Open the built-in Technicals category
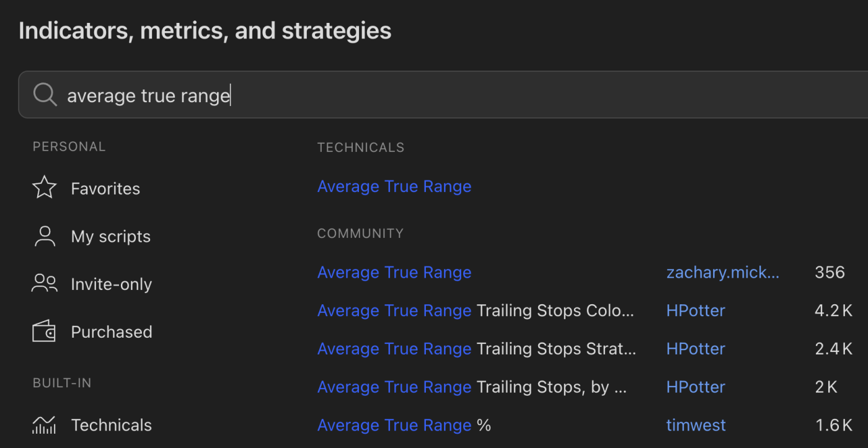The height and width of the screenshot is (448, 868). pyautogui.click(x=111, y=425)
